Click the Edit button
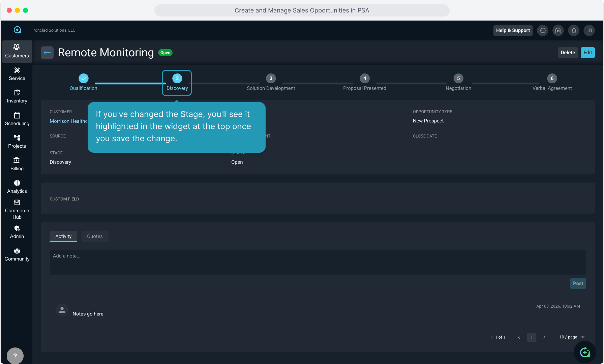Screen dimensions: 604x364 [x=587, y=53]
